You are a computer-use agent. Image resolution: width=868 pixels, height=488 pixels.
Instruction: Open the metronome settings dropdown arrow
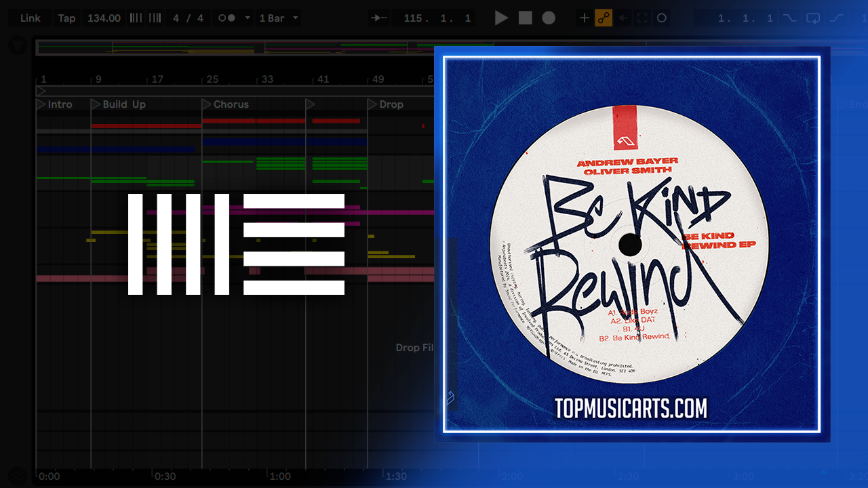pos(247,18)
